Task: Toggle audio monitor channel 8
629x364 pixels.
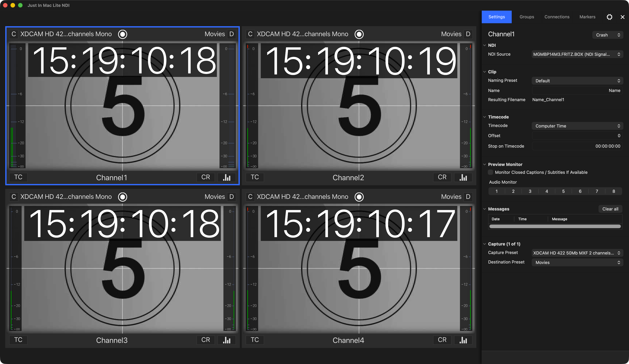Action: tap(614, 191)
